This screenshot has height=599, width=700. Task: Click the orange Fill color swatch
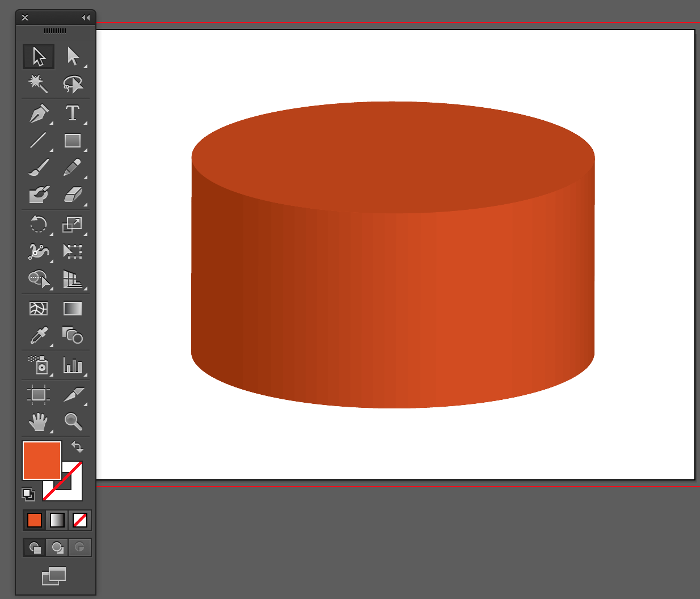41,461
